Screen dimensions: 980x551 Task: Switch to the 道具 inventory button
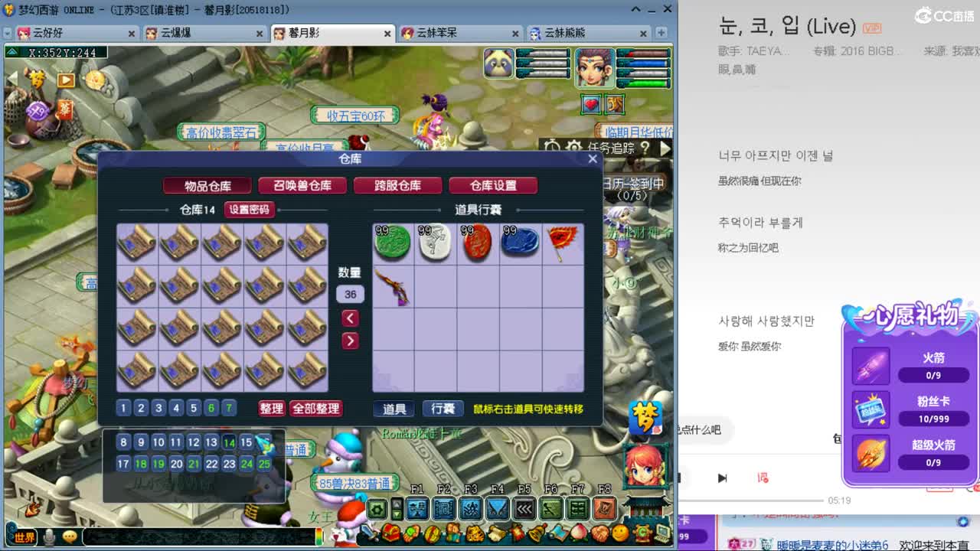394,409
